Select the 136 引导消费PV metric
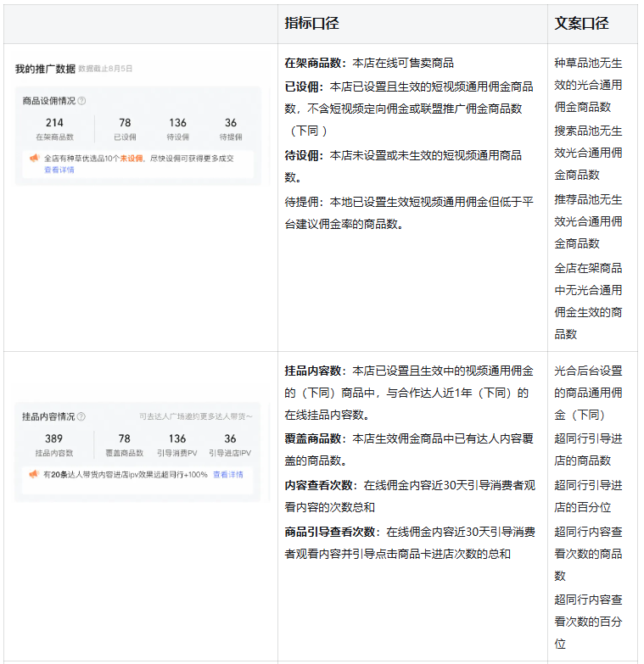 tap(176, 444)
